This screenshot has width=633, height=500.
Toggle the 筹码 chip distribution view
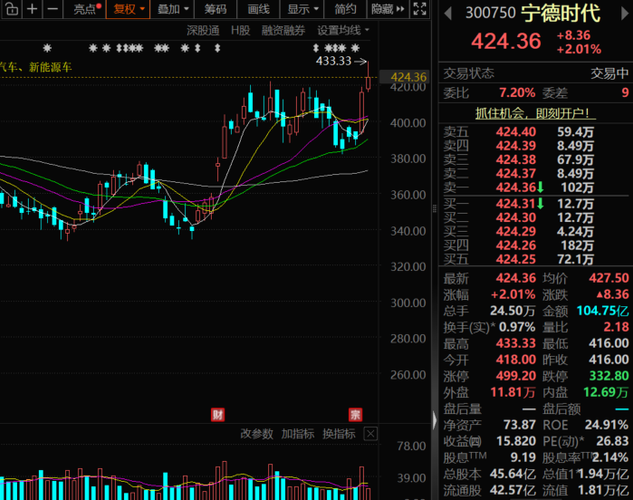(x=215, y=9)
